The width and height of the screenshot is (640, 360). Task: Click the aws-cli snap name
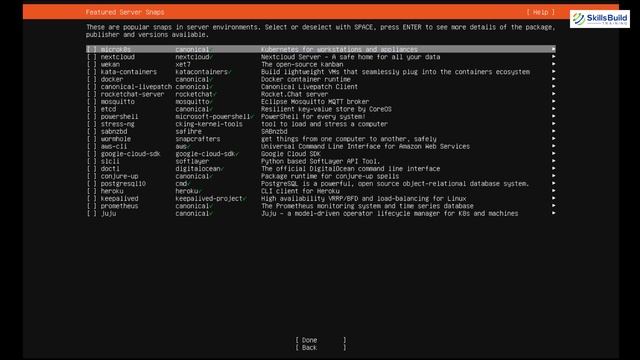coord(114,147)
